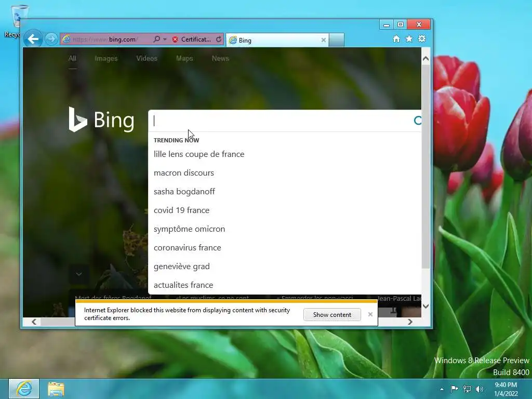Screen dimensions: 532x399
Task: Click the Jean-Pascal Lac news headline
Action: (x=400, y=299)
